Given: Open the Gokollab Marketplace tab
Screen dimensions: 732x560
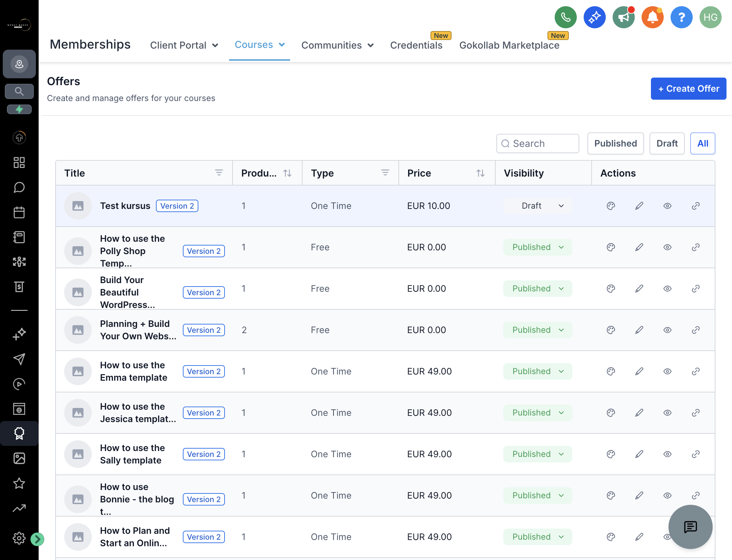Looking at the screenshot, I should coord(509,45).
